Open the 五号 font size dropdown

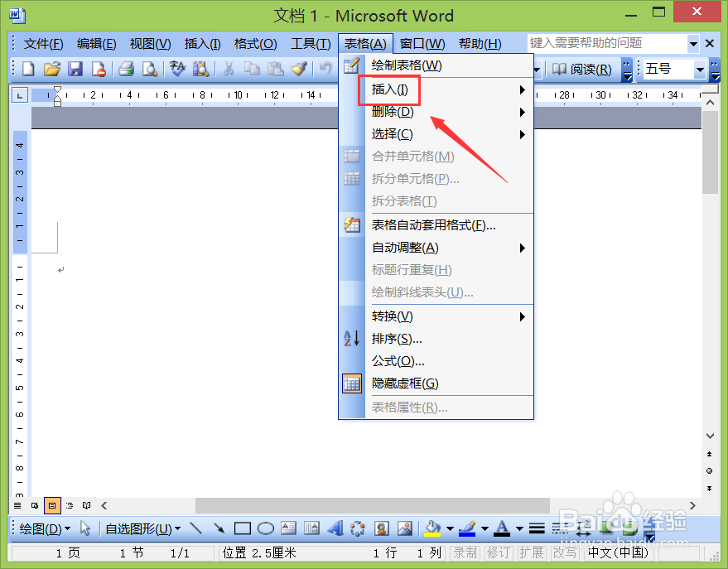click(700, 70)
